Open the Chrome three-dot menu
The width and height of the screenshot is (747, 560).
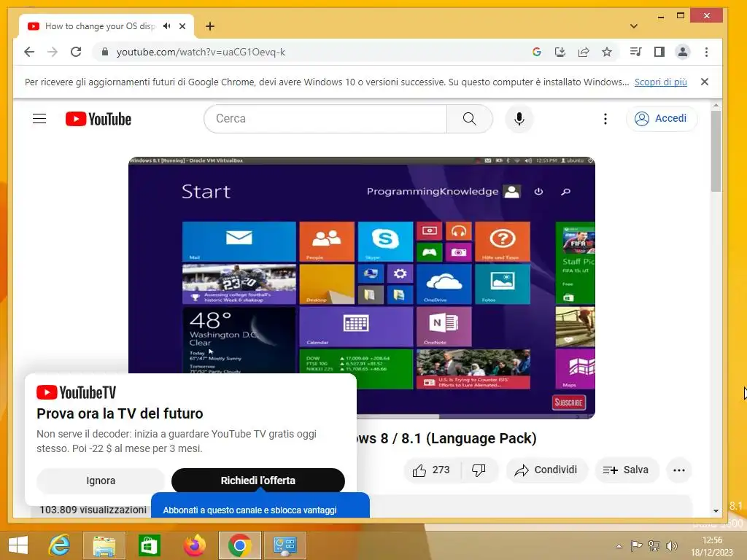pos(706,52)
